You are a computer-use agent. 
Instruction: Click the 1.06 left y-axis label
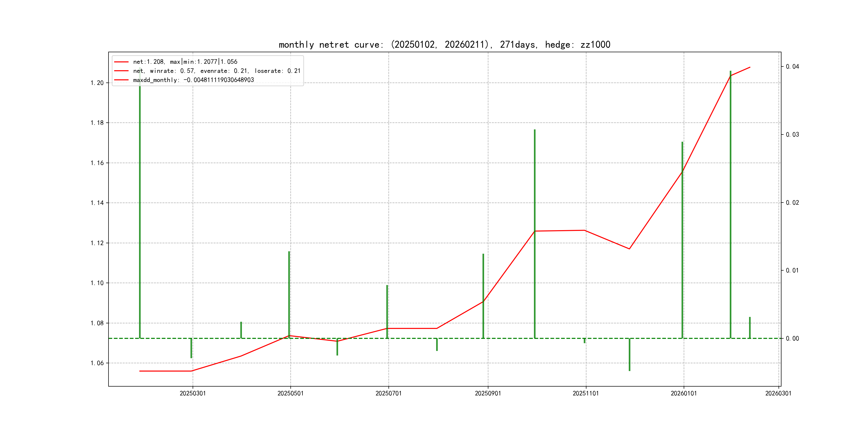coord(97,363)
